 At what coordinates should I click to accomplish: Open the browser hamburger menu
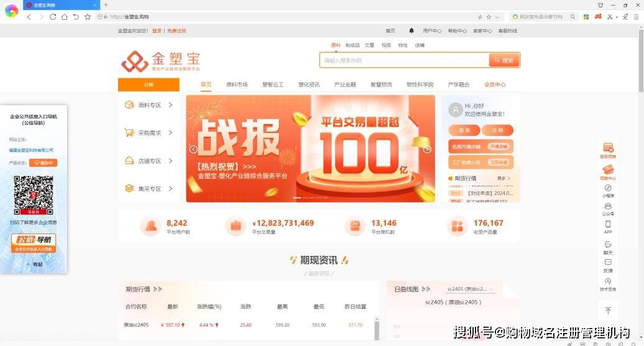[637, 17]
